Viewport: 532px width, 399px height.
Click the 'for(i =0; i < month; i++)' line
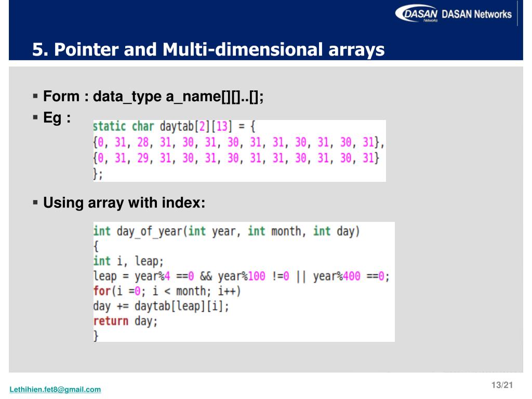[167, 291]
